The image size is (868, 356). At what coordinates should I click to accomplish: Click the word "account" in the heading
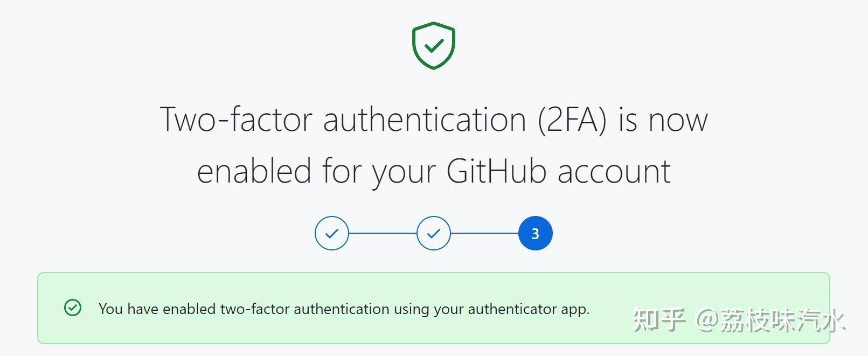point(614,171)
